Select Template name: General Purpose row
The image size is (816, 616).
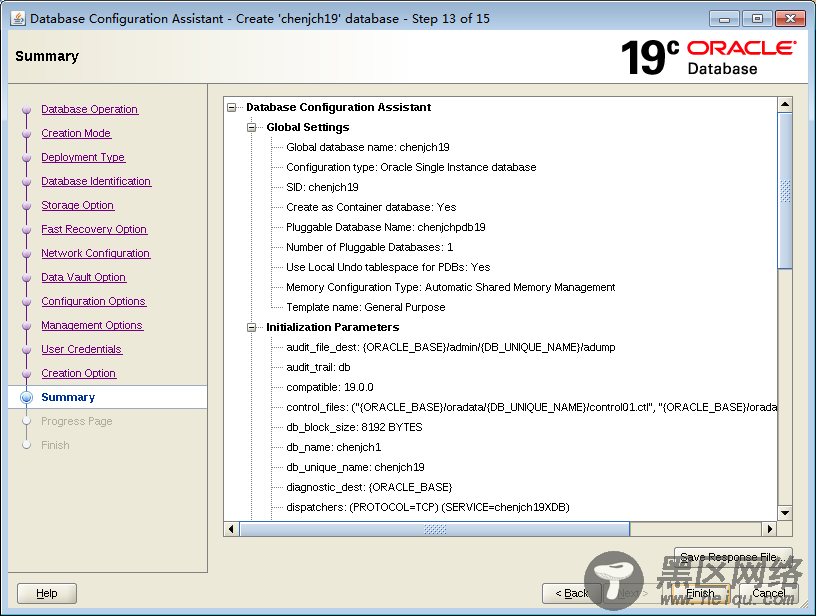click(x=366, y=307)
